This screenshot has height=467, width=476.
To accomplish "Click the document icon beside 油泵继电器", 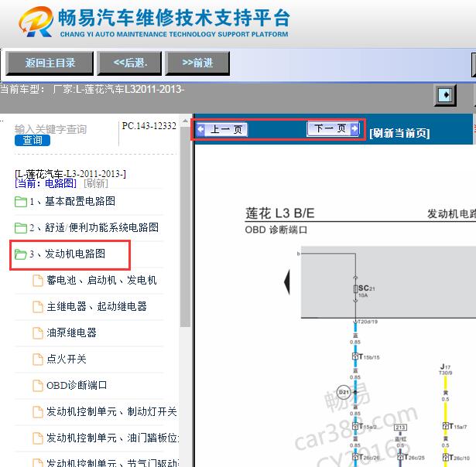I will [38, 333].
